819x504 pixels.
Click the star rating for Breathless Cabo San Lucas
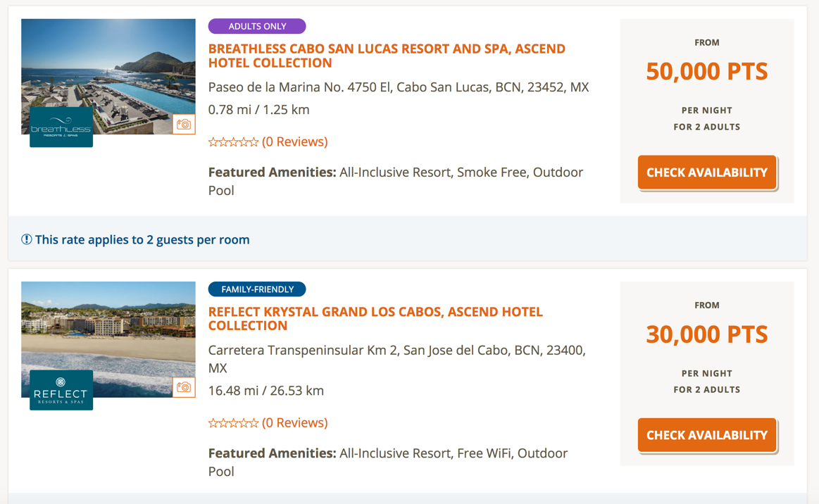(233, 142)
